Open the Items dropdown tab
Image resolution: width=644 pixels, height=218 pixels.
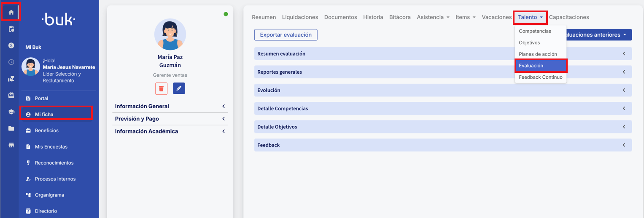(x=465, y=17)
